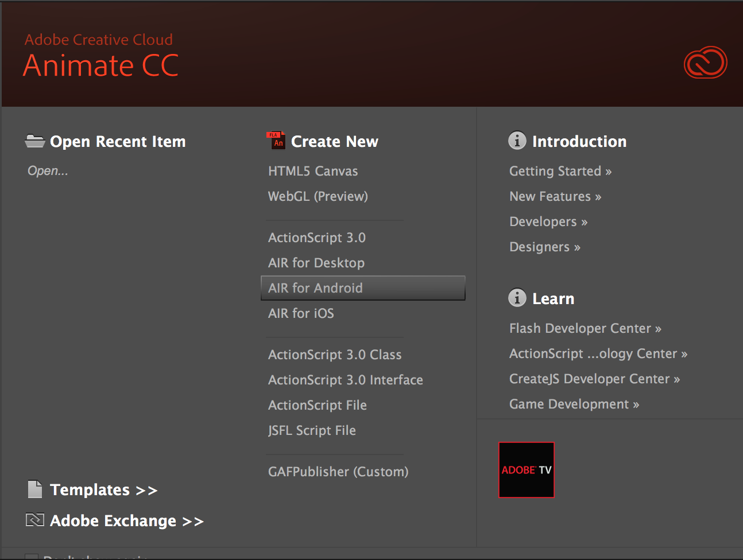Open the Designers » link
743x560 pixels.
point(545,247)
